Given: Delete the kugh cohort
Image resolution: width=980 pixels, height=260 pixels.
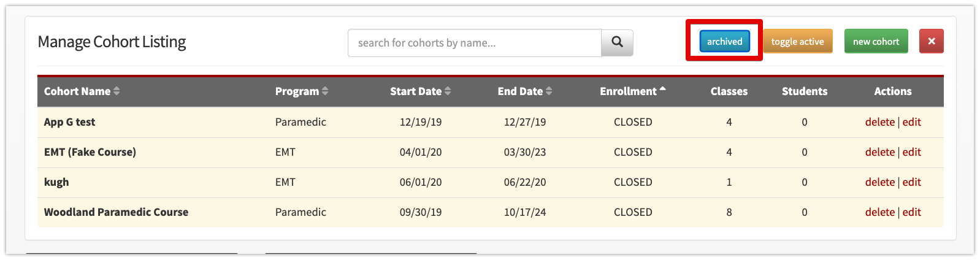Looking at the screenshot, I should point(880,182).
